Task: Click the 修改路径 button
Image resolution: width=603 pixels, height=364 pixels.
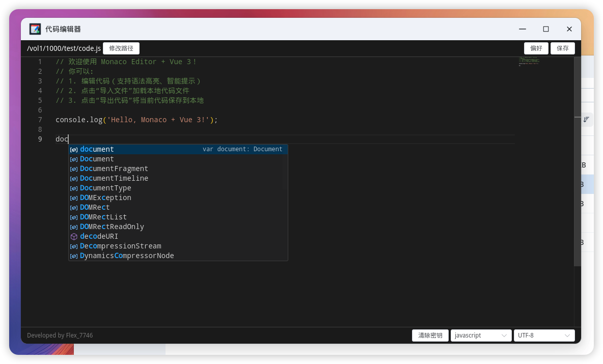Action: tap(121, 48)
